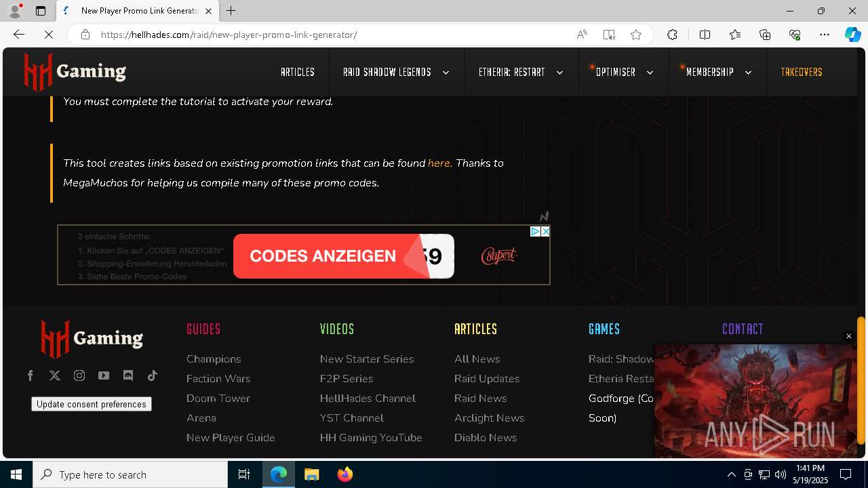
Task: Open the New Player Guide link
Action: [x=231, y=438]
